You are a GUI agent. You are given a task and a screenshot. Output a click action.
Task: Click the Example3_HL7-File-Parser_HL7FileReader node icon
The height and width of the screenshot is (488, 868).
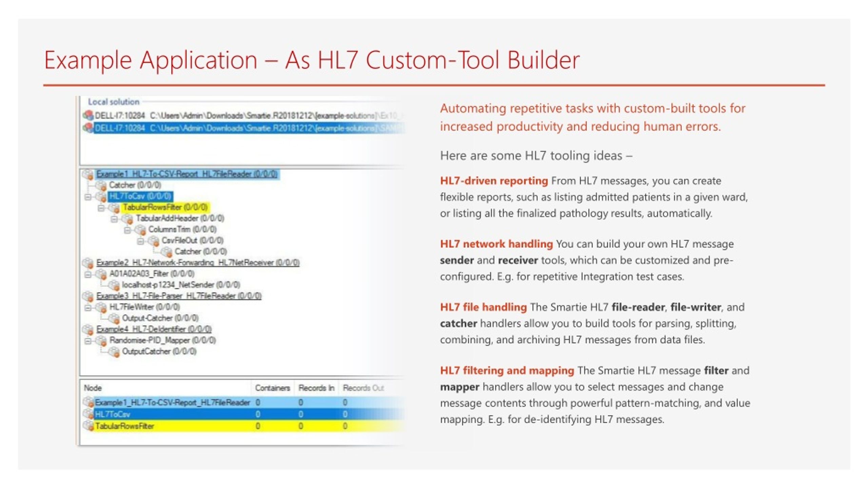88,296
